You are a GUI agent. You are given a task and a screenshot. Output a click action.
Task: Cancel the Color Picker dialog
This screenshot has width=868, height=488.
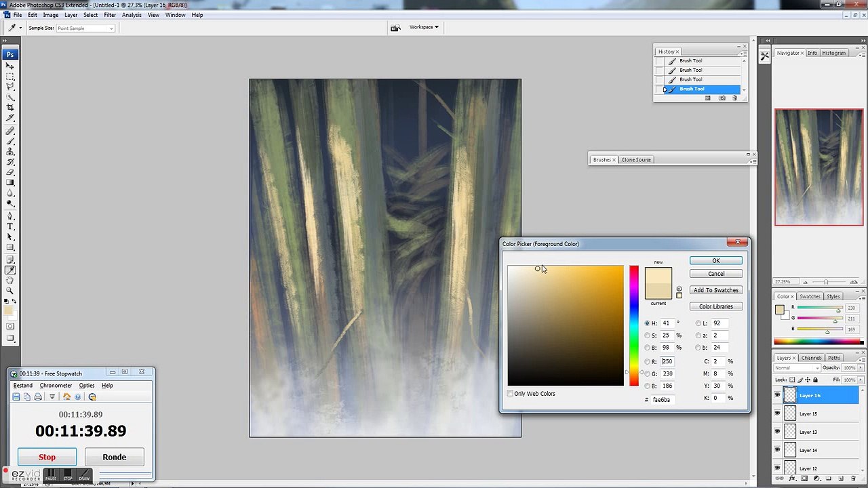click(x=716, y=274)
